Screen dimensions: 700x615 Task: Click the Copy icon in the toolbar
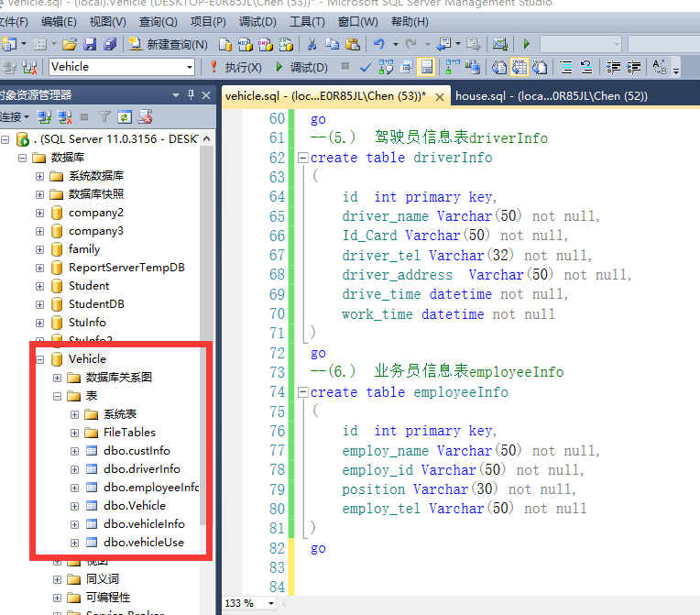pyautogui.click(x=332, y=44)
